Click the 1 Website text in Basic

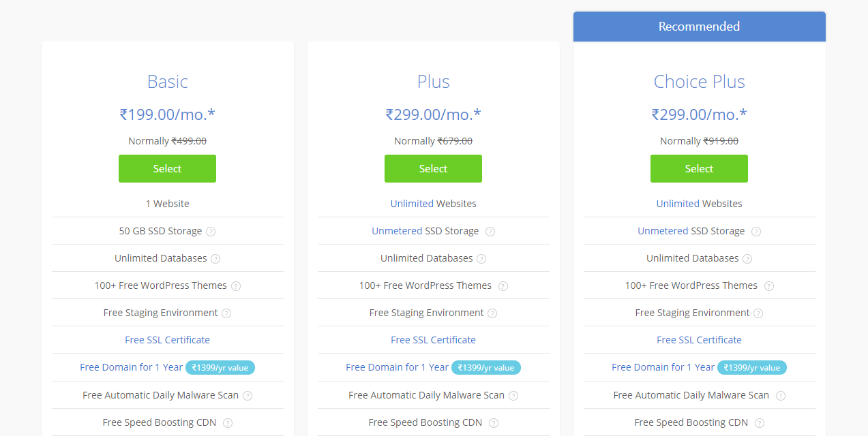point(167,204)
